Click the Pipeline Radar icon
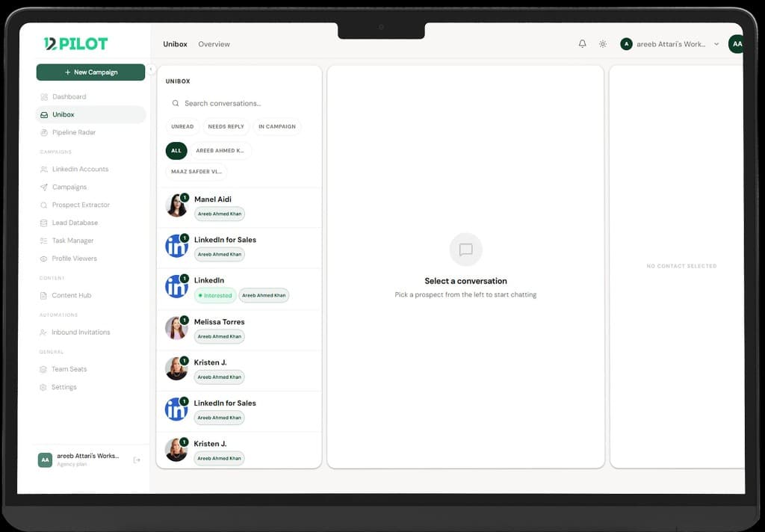765x532 pixels. coord(44,133)
